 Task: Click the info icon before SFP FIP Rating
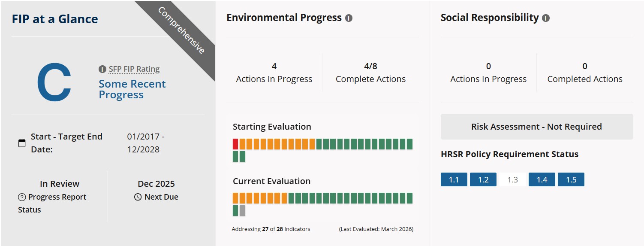102,69
